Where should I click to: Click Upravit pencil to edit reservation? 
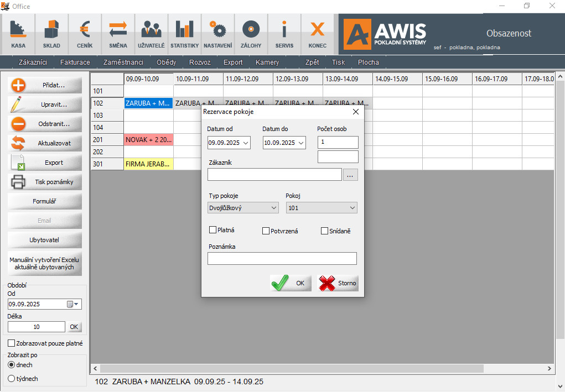coord(45,104)
